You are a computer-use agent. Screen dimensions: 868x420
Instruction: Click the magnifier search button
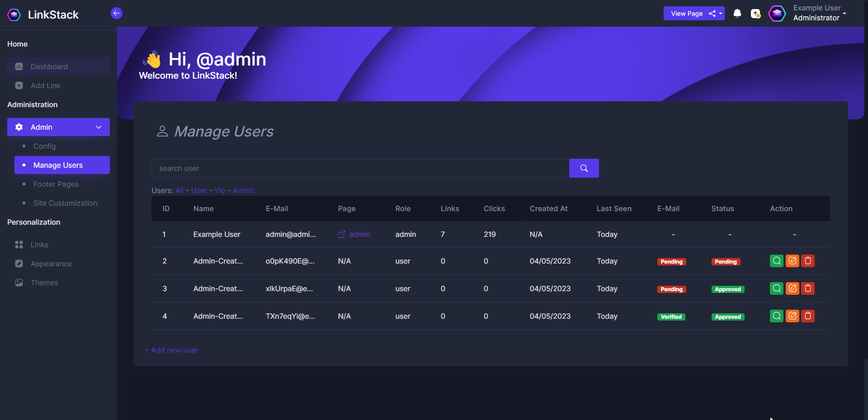pos(584,168)
